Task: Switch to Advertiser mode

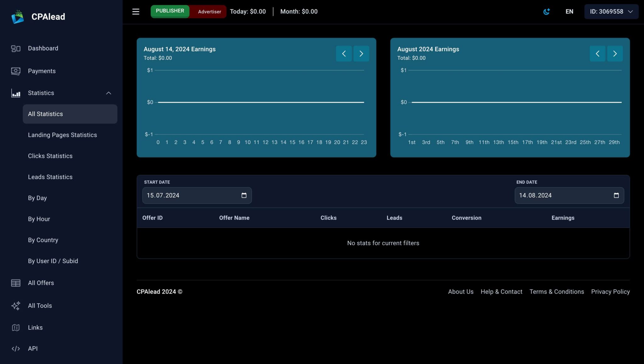Action: click(209, 12)
